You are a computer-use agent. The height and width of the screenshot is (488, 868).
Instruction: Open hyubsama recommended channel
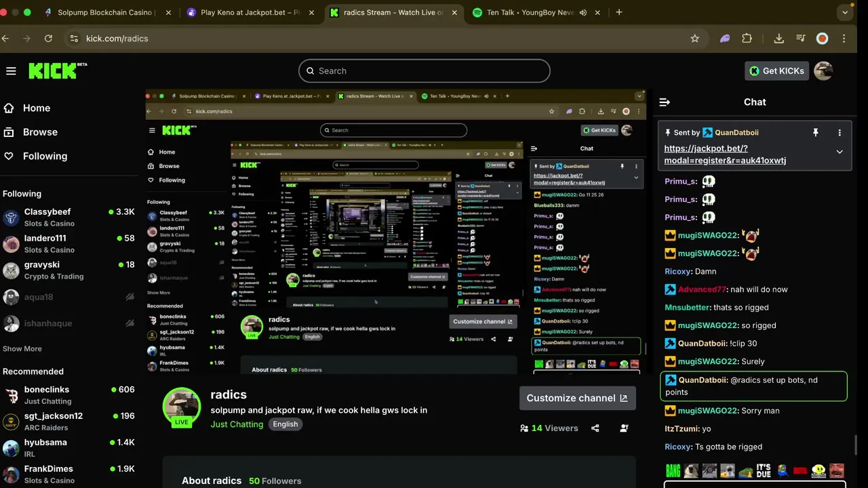[68, 448]
